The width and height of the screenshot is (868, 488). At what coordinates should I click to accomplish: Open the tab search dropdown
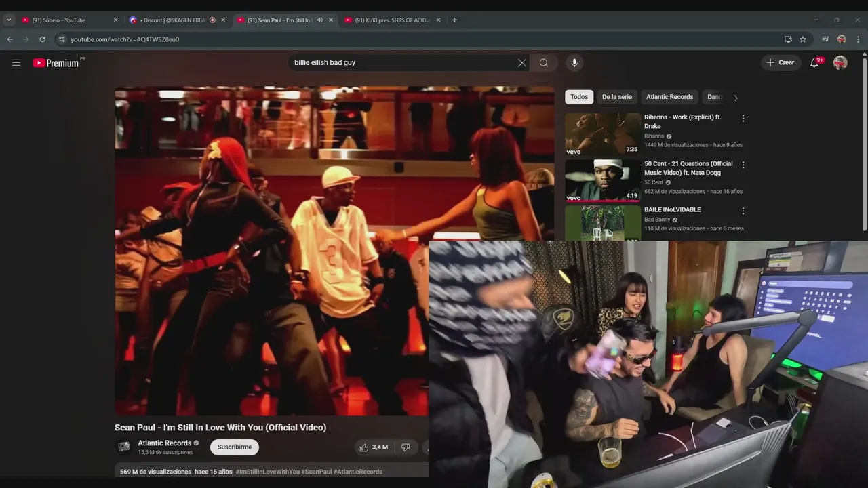click(x=9, y=20)
